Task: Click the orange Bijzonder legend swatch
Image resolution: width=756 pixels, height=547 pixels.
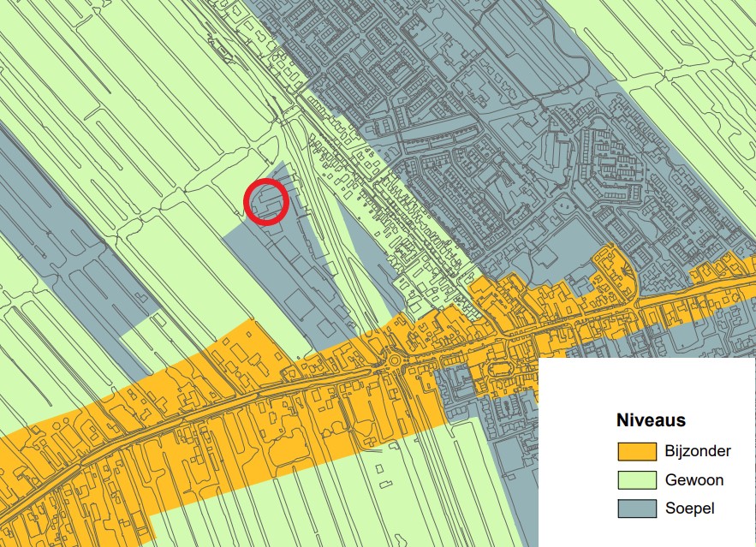Action: pyautogui.click(x=637, y=452)
